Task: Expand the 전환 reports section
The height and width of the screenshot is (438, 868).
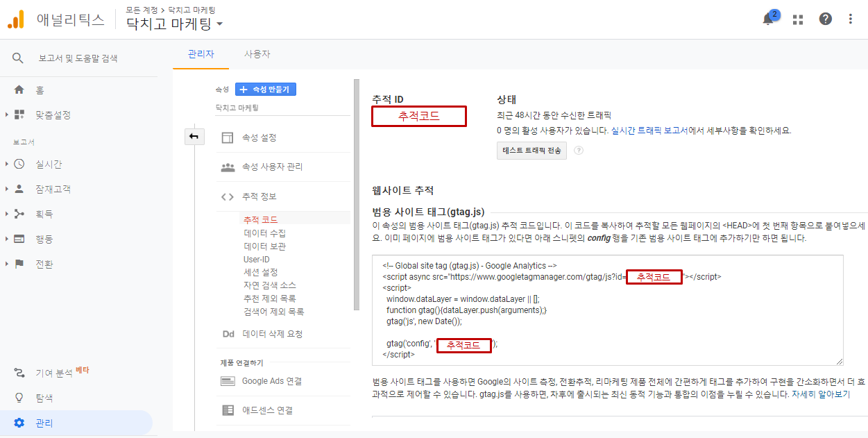Action: click(x=7, y=264)
